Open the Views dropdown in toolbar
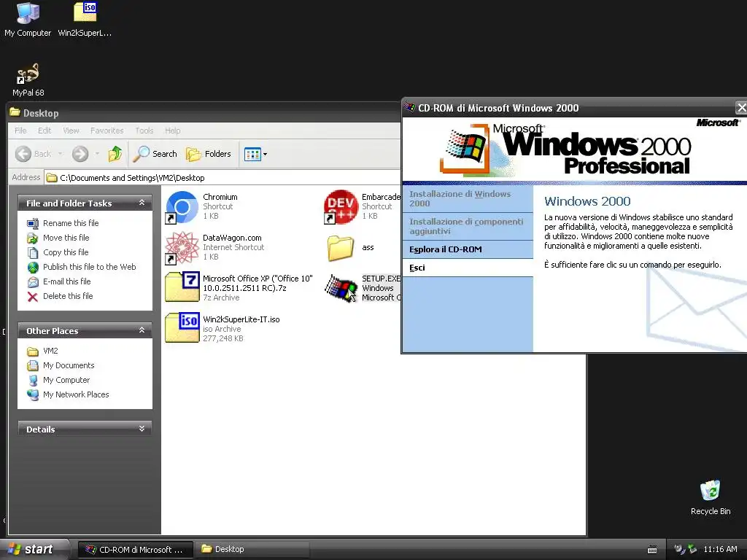747x560 pixels. click(x=256, y=154)
